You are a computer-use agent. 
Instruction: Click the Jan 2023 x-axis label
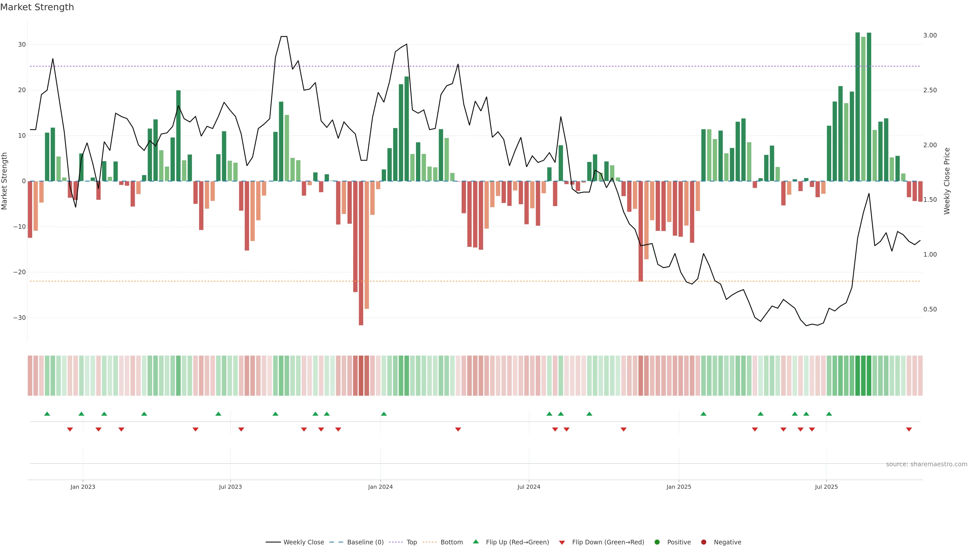(83, 487)
